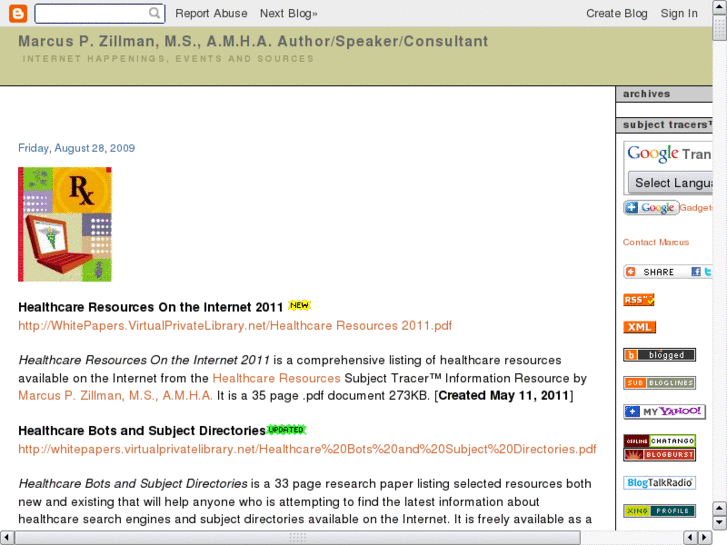Click the Chatango offline badge
The image size is (727, 545).
click(x=659, y=441)
